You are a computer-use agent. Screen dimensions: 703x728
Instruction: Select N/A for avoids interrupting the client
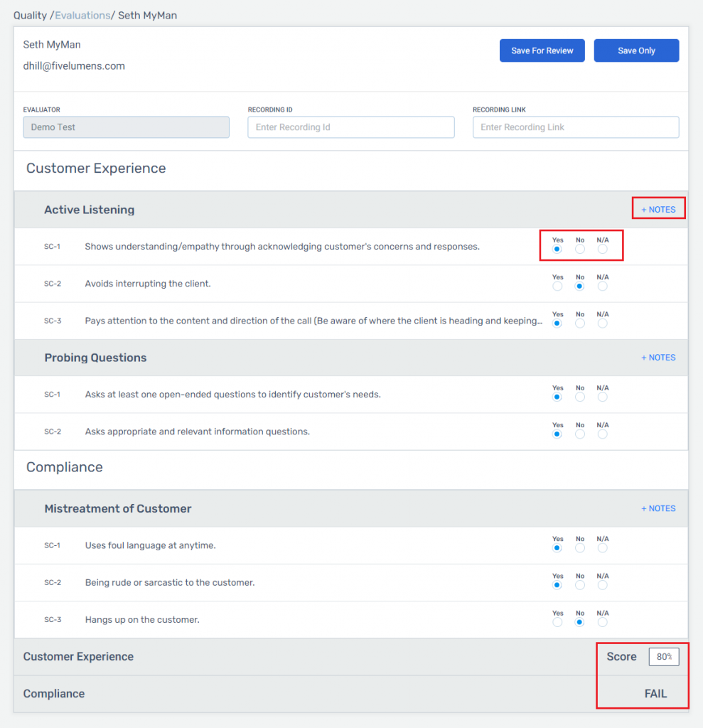point(602,287)
